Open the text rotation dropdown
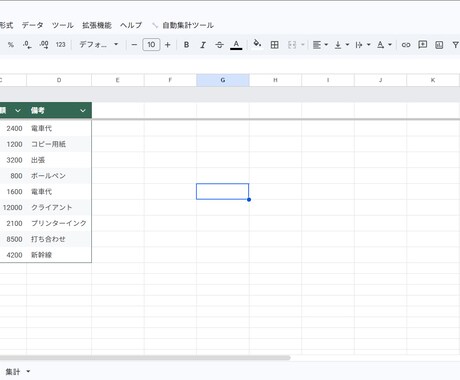The height and width of the screenshot is (380, 460). pos(384,45)
